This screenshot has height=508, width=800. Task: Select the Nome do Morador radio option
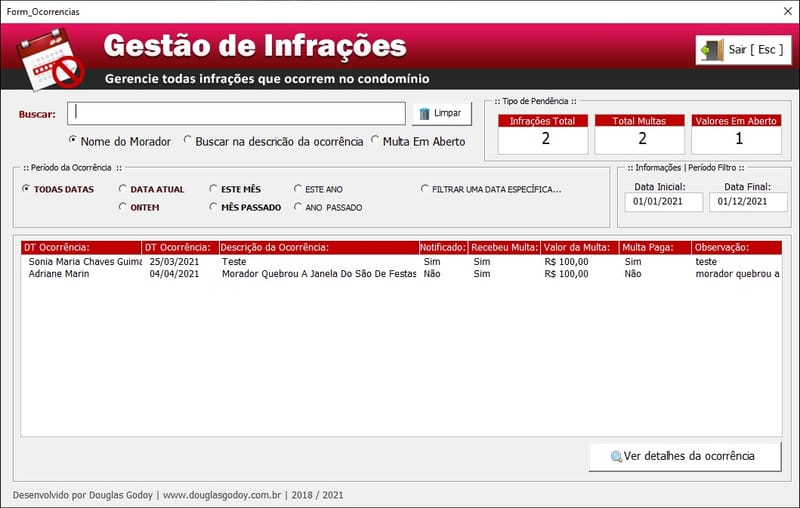pyautogui.click(x=74, y=141)
